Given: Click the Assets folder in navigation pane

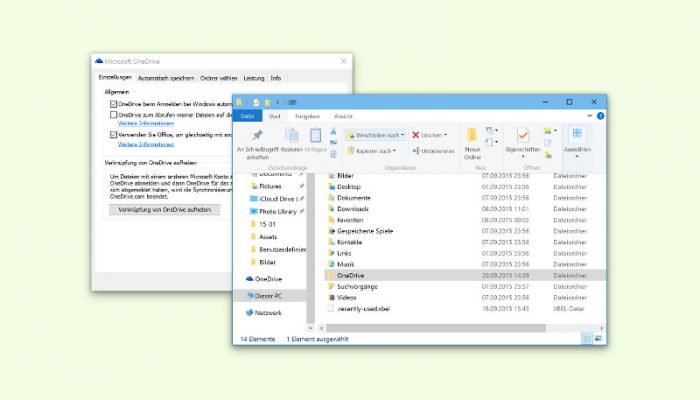Looking at the screenshot, I should (263, 237).
